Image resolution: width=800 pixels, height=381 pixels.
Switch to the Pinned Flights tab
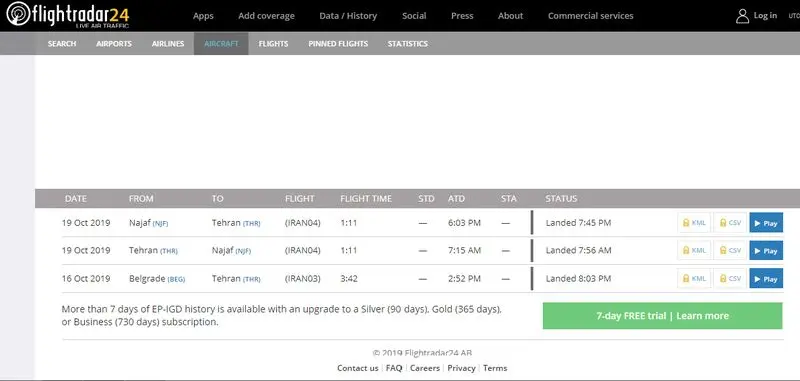pos(338,44)
